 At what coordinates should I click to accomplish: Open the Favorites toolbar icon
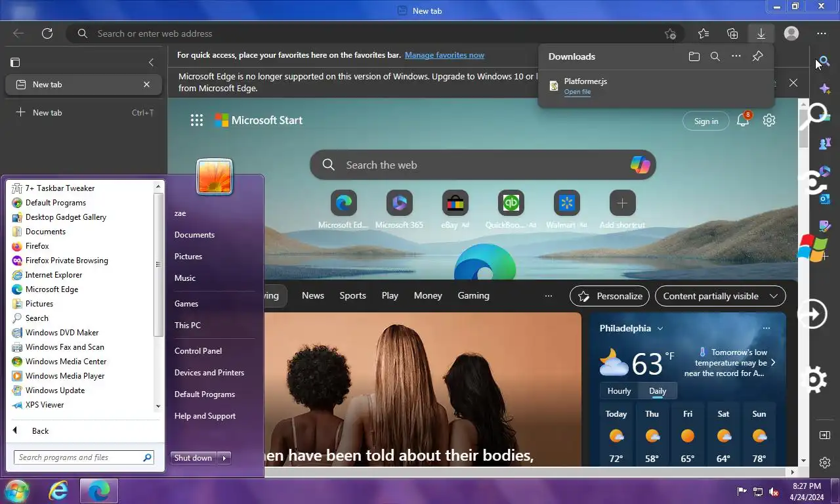point(703,33)
